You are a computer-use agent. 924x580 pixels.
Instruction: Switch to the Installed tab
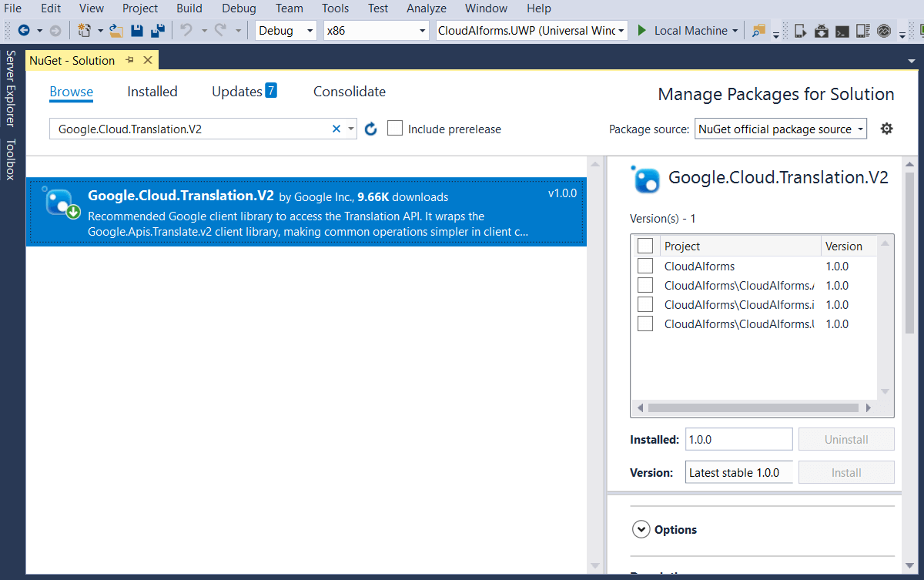coord(152,91)
